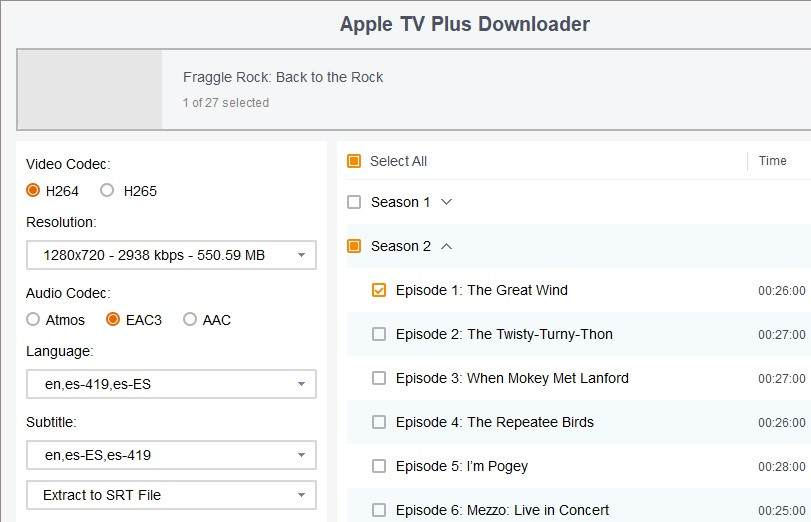Check Episode 2: The Twisty-Turny-Thon

pos(379,334)
